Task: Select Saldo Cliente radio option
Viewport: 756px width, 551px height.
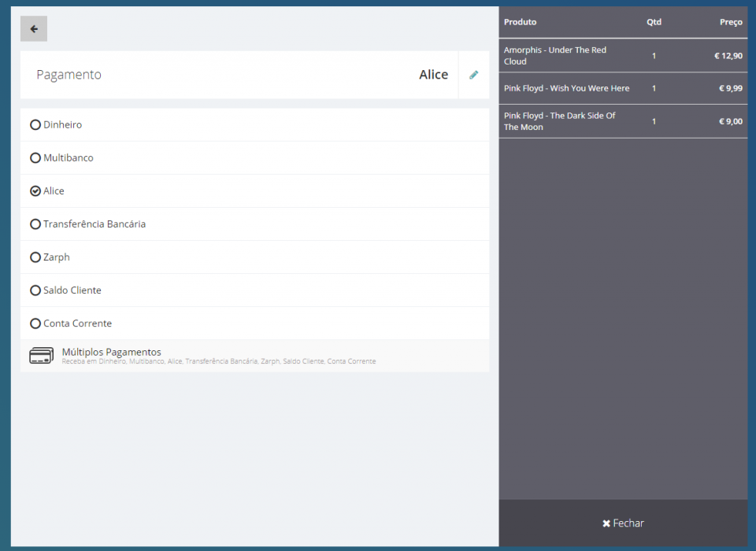Action: click(35, 290)
